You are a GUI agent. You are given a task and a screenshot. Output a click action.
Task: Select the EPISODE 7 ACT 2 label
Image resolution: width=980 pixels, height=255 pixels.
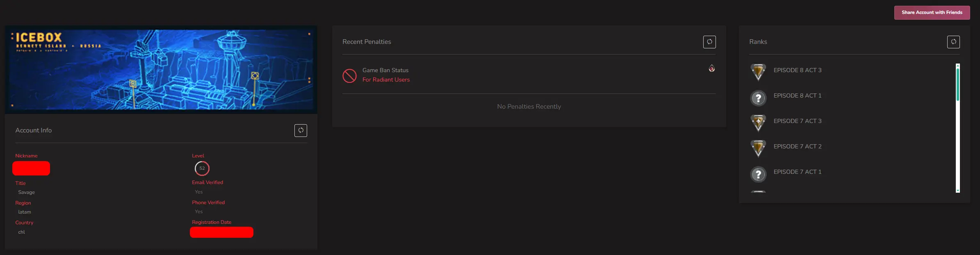pos(797,146)
